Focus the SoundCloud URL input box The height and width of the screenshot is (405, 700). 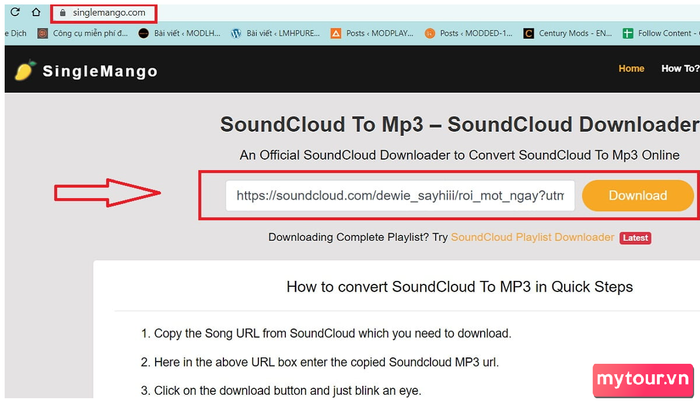tap(400, 196)
